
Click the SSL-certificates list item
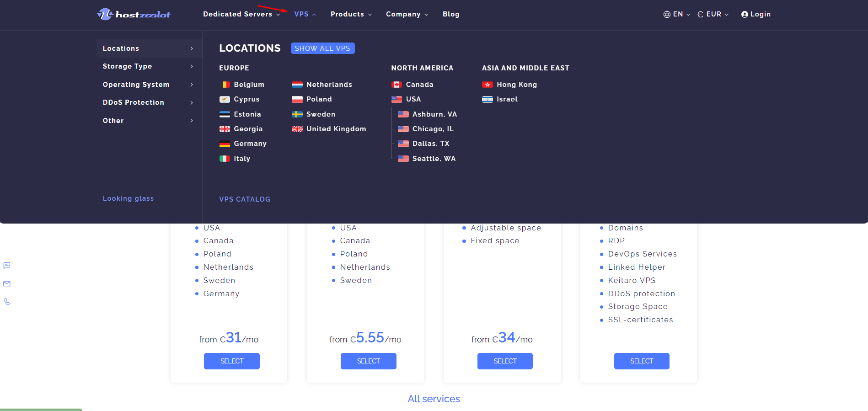641,320
